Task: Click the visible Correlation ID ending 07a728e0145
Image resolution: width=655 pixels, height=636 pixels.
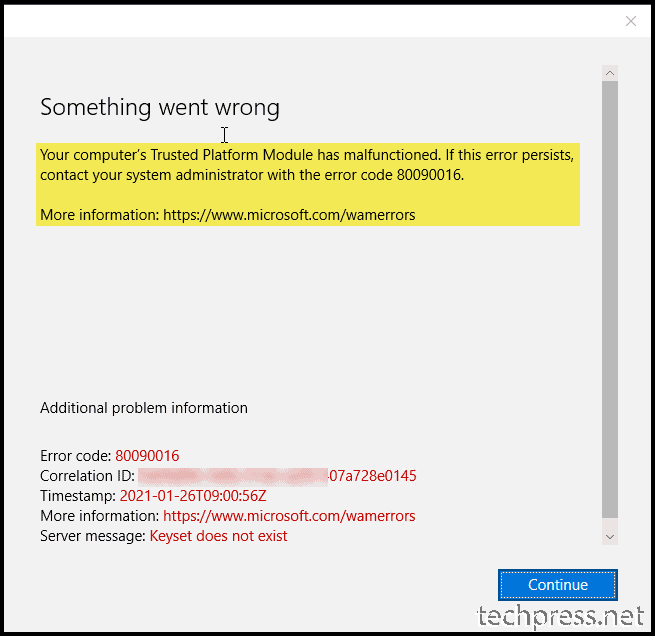Action: (373, 476)
